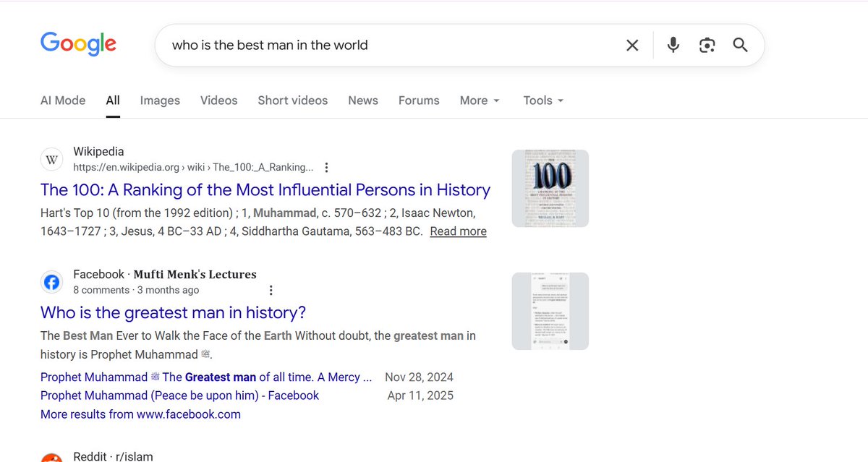
Task: Open 'Prophet Muhammad (Peace be upon him) - Facebook'
Action: tap(179, 395)
